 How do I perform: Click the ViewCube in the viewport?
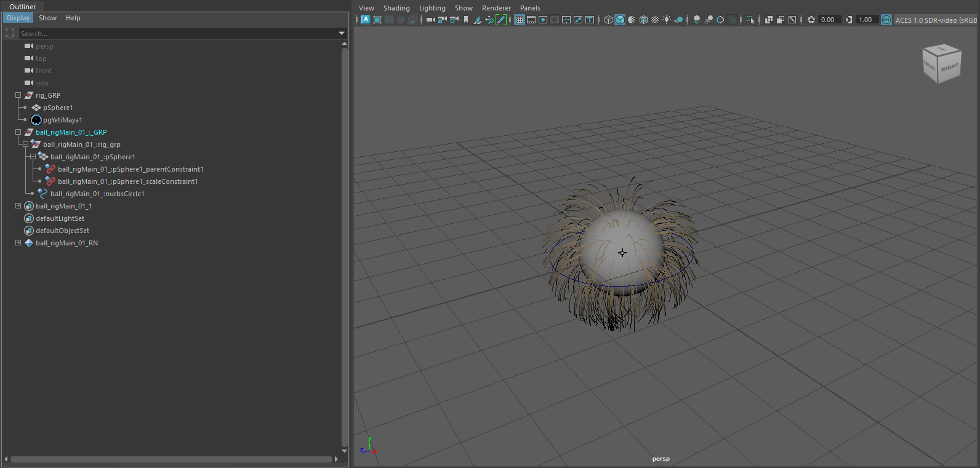(942, 63)
